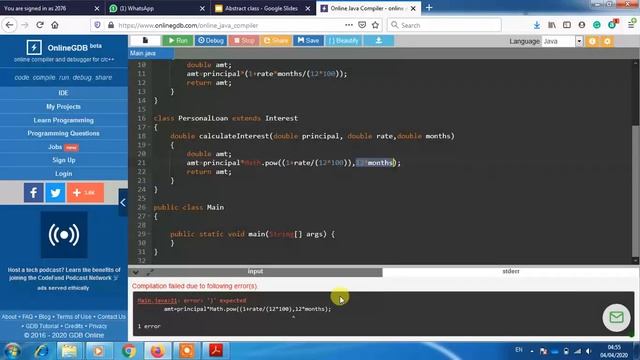Open Adobe Reader from the taskbar
Viewport: 640px width, 360px height.
(216, 351)
